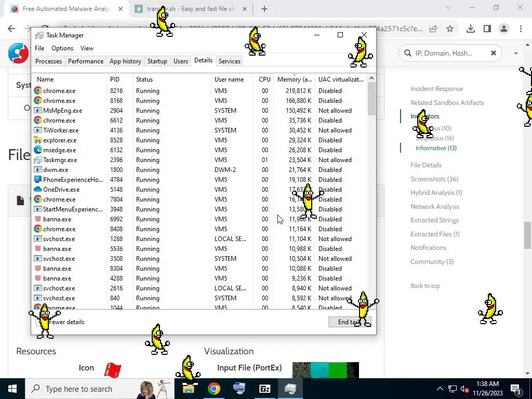Screen dimensions: 532x399
Task: Select the banna.exe row with PID 6992
Action: pos(200,219)
